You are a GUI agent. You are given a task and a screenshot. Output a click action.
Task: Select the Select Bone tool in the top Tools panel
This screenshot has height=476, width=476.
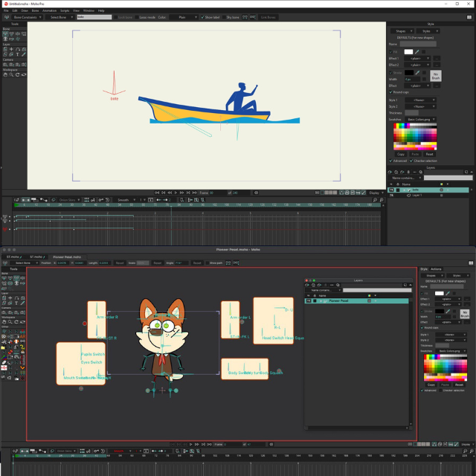[5, 33]
